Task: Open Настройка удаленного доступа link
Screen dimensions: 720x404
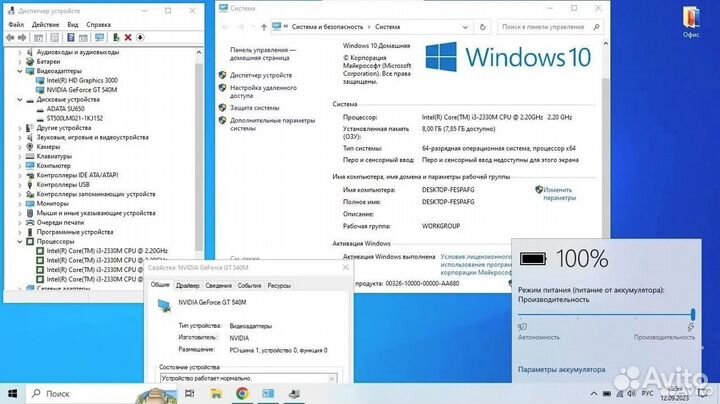Action: point(263,92)
